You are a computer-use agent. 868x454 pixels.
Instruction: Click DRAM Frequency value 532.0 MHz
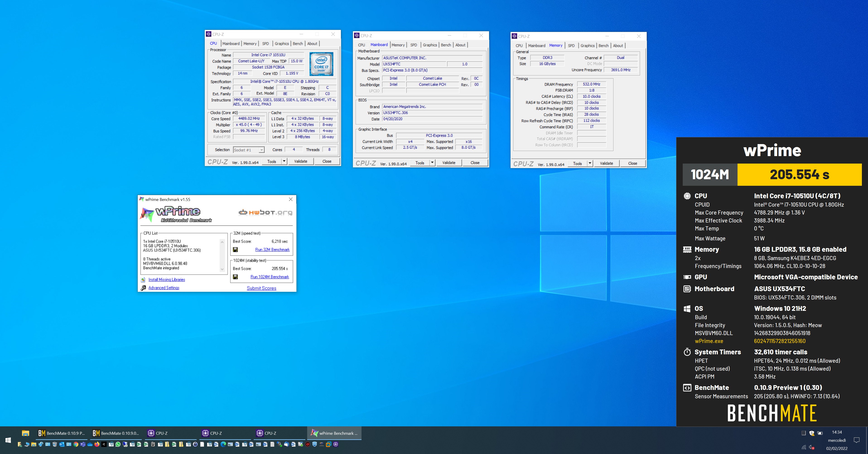pyautogui.click(x=591, y=84)
